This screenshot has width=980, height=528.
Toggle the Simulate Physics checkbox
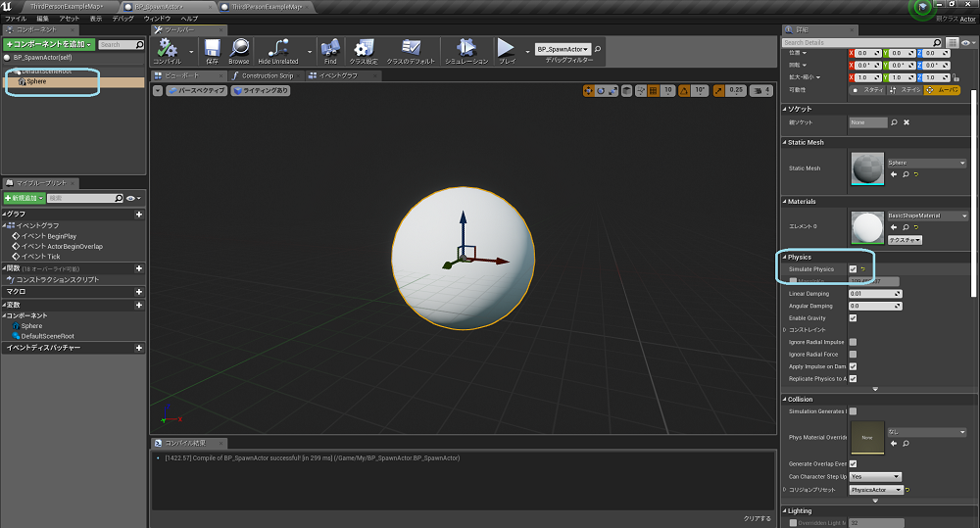pyautogui.click(x=853, y=269)
